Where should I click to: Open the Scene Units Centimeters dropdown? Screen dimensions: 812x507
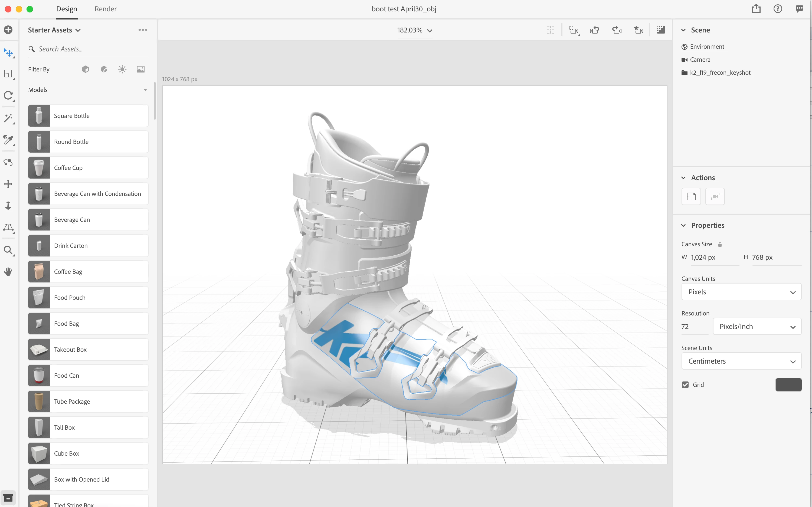741,361
